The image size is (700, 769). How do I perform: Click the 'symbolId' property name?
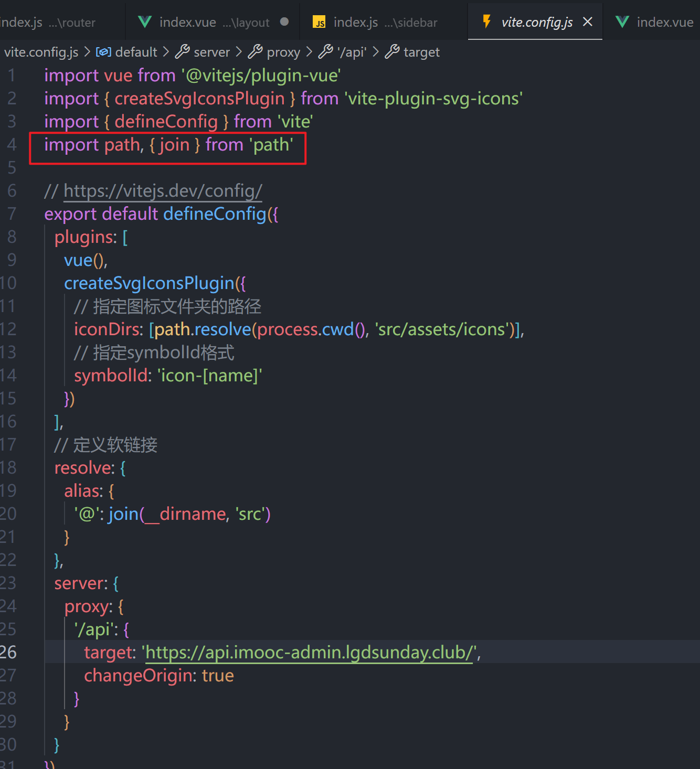[110, 376]
